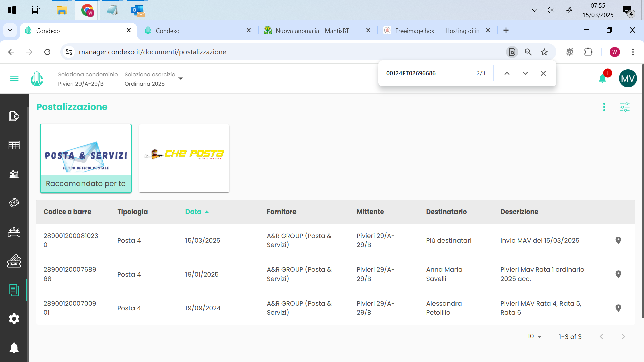Expand the Seleziona esercizio dropdown
The height and width of the screenshot is (362, 644).
click(181, 79)
